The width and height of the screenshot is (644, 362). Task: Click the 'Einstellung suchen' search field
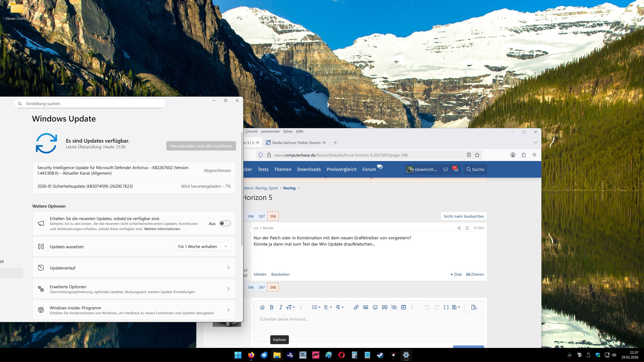90,104
